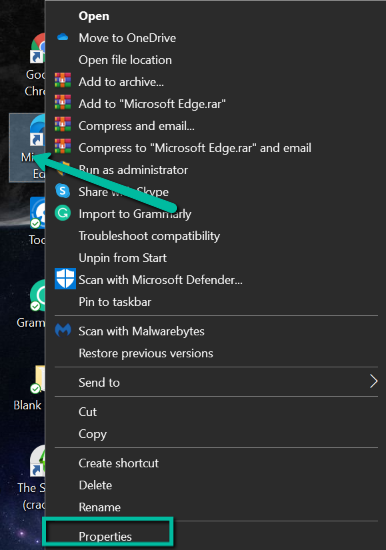Click the Malwarebytes icon

[x=63, y=330]
